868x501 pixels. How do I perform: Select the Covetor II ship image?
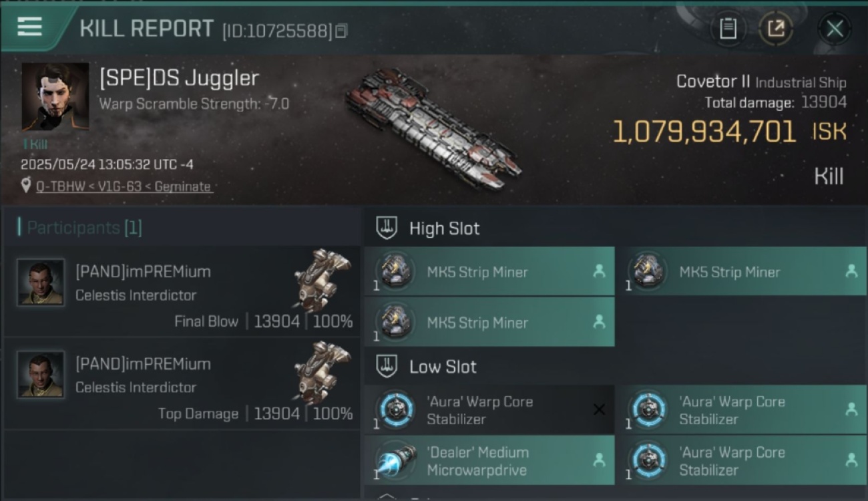[433, 130]
